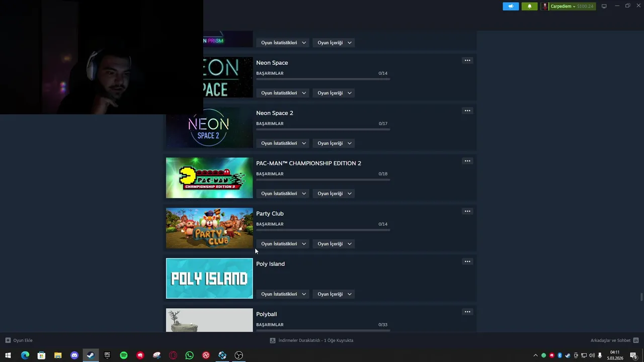
Task: Expand Oyun İçeriği under Neon Prism
Action: [x=334, y=43]
